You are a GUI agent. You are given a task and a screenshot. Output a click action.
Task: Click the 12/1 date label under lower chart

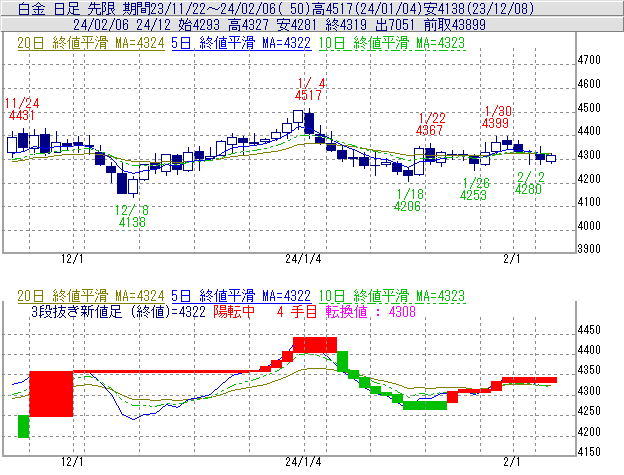pyautogui.click(x=72, y=462)
